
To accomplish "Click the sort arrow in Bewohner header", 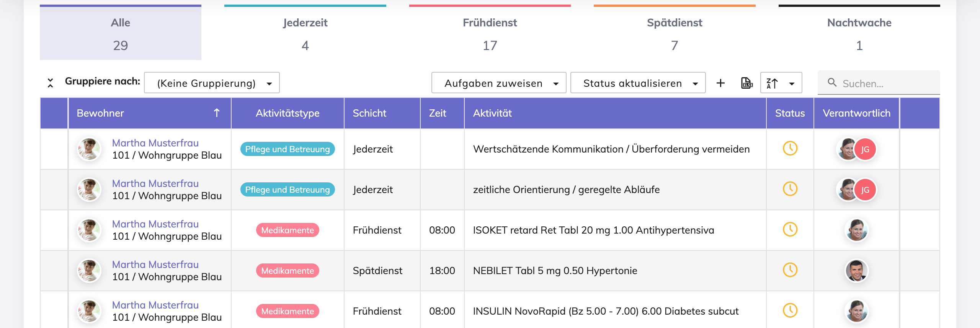I will coord(217,113).
